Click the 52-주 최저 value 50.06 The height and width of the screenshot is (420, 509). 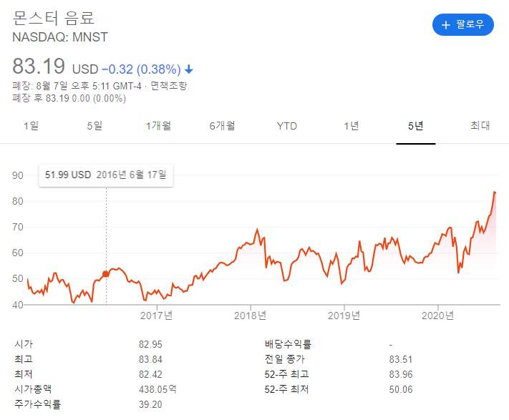401,389
